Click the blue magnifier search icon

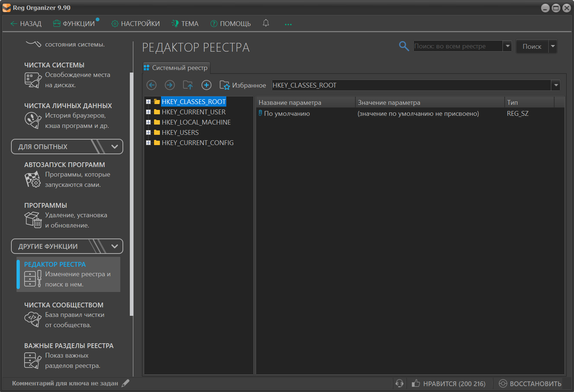tap(404, 46)
